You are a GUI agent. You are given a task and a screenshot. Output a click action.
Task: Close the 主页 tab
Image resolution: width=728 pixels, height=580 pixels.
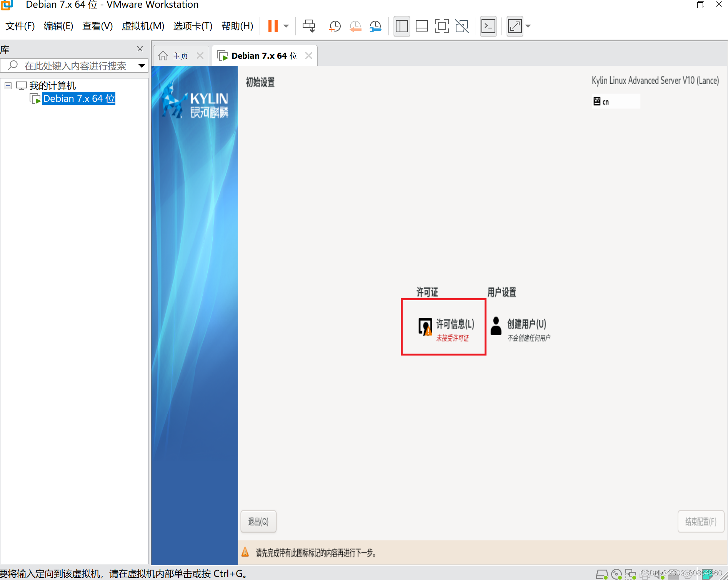[x=200, y=56]
